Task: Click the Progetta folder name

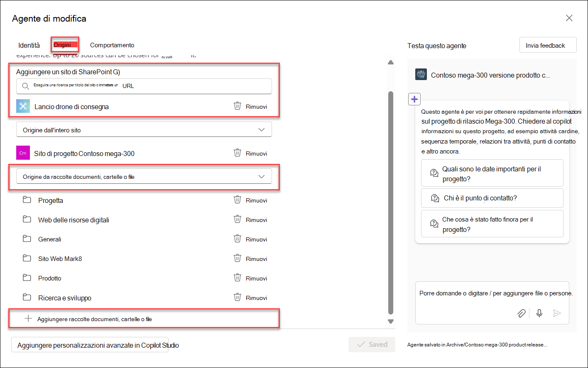Action: (51, 200)
